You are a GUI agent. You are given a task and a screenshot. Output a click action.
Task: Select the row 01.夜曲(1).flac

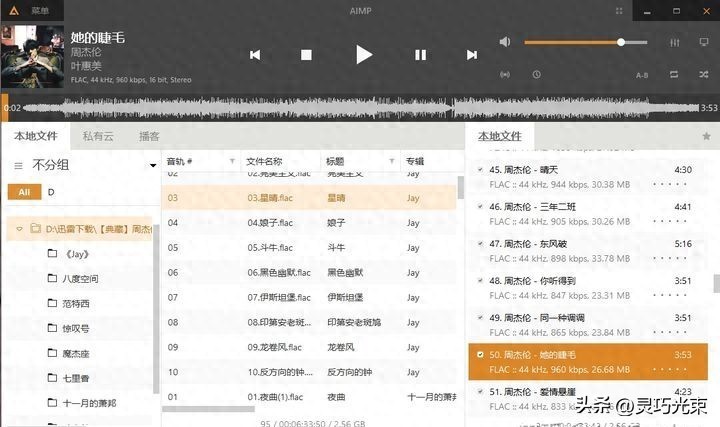click(309, 397)
